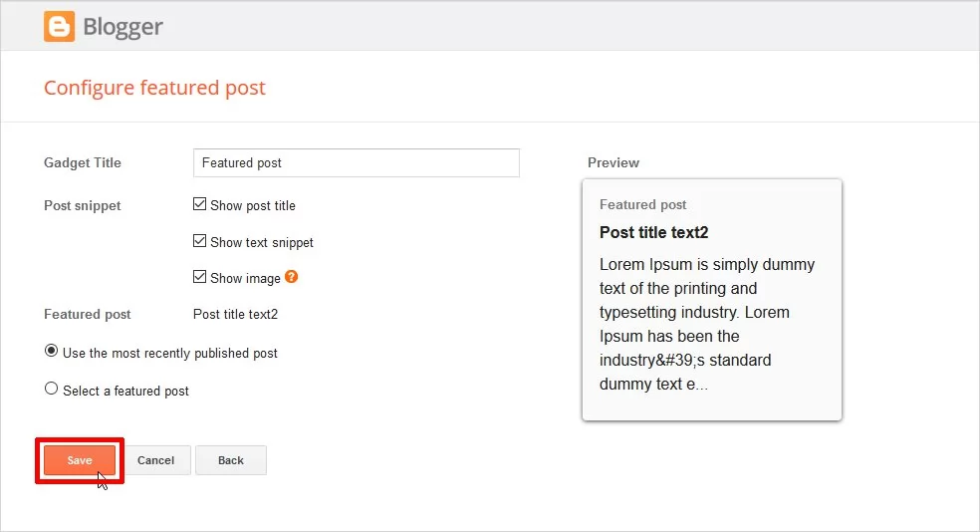Select Use the most recently published post
The width and height of the screenshot is (980, 532).
[52, 352]
